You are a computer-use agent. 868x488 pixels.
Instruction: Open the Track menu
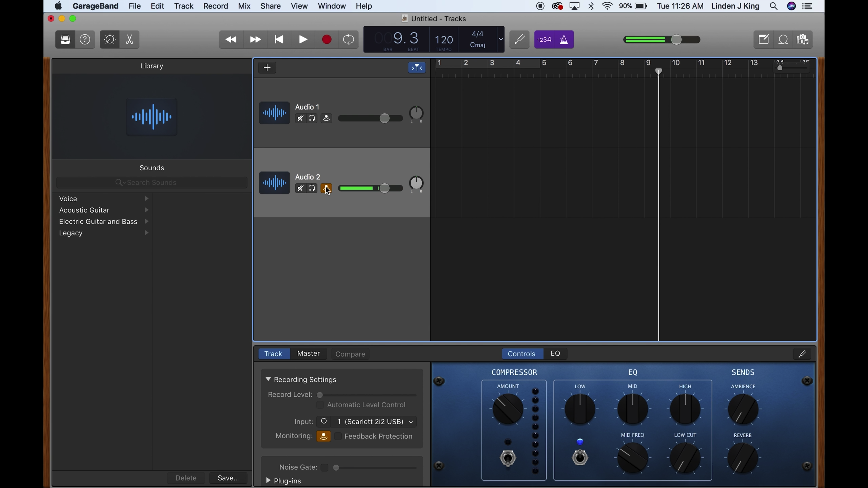click(184, 6)
